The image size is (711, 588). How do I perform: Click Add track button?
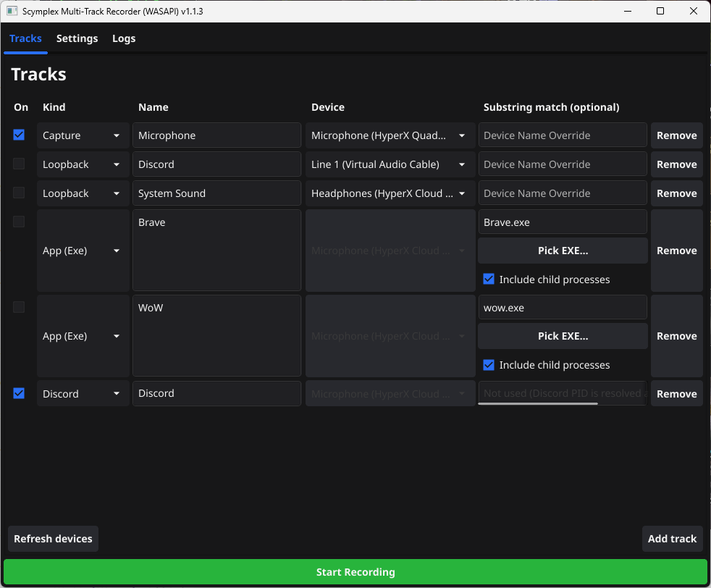672,539
